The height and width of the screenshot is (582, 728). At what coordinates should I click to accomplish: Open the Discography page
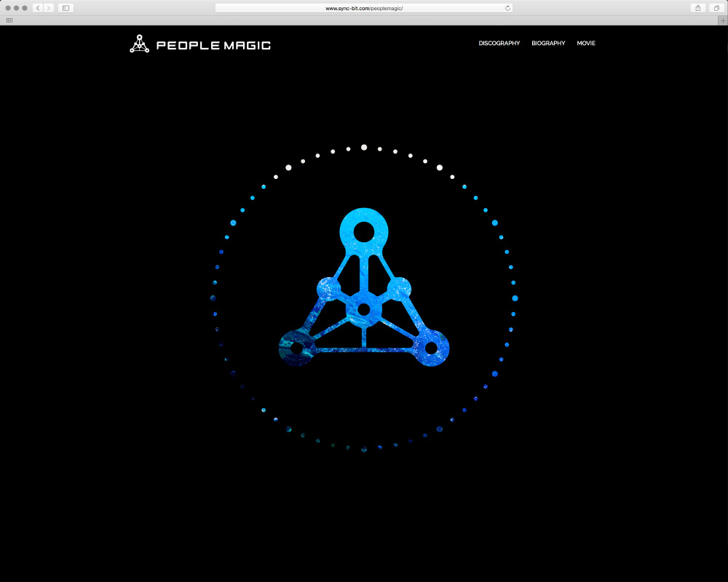click(499, 44)
